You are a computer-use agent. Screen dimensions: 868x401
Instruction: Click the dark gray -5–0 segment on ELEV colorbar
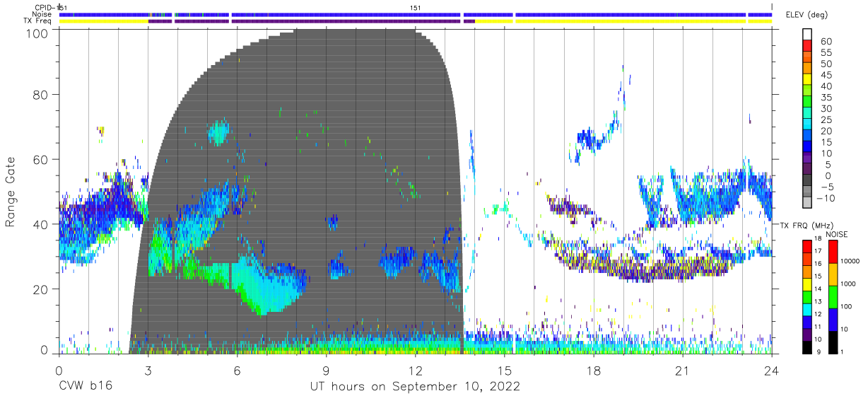tap(807, 181)
